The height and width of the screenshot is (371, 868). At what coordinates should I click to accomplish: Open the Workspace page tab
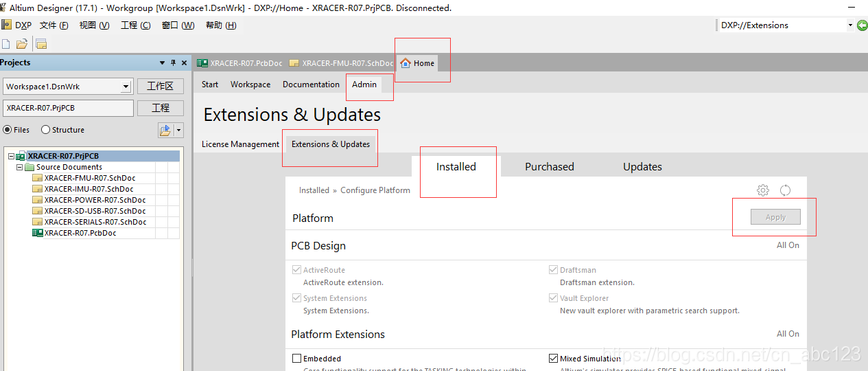pyautogui.click(x=250, y=85)
